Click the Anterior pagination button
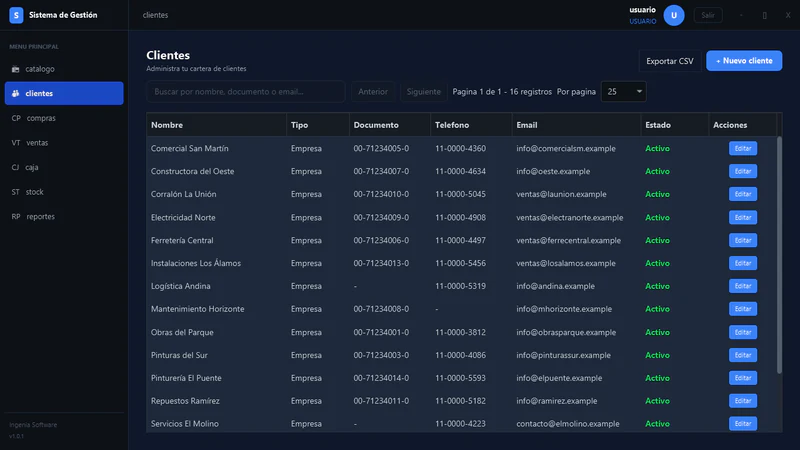 (372, 92)
